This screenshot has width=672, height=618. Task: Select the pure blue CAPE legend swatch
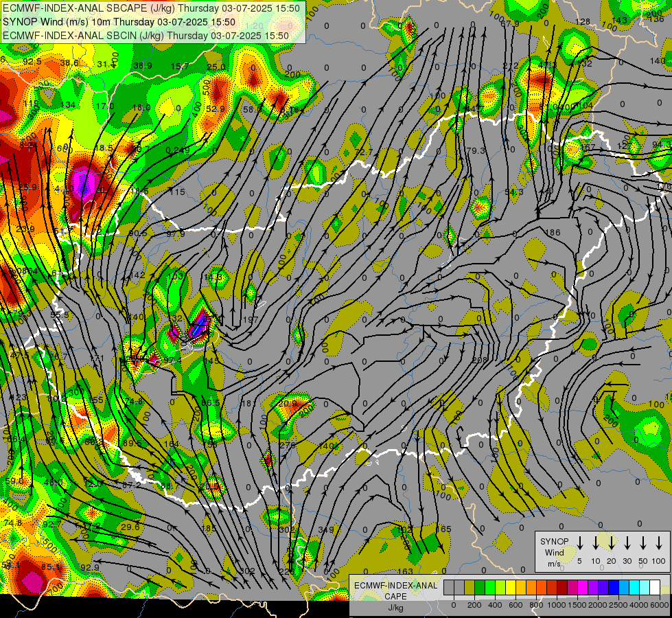[x=614, y=587]
